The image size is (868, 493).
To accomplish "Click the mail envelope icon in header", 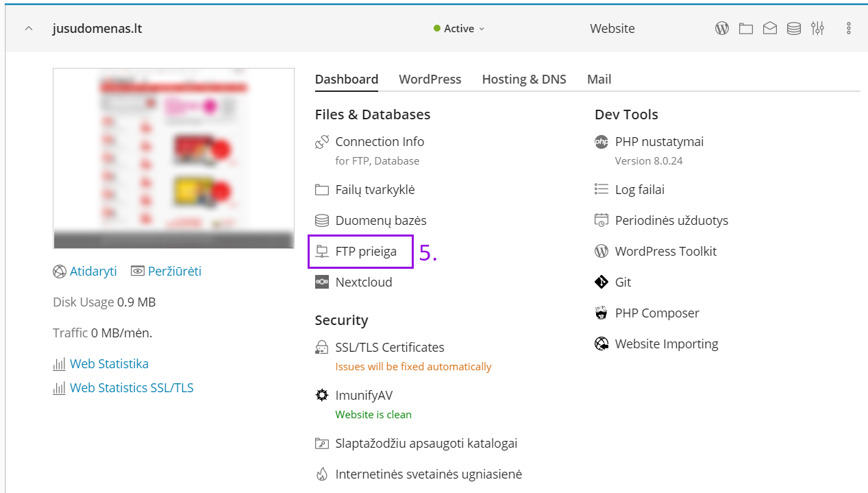I will click(x=770, y=29).
